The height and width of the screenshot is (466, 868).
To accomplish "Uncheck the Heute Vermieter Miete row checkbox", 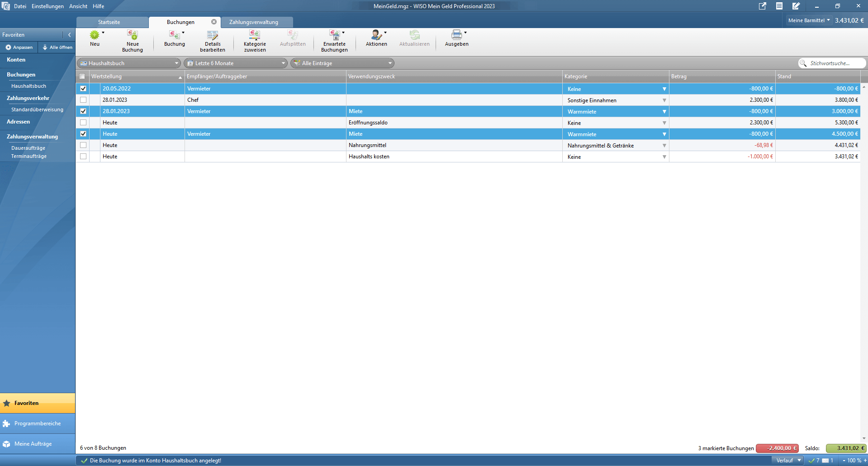I will 83,134.
